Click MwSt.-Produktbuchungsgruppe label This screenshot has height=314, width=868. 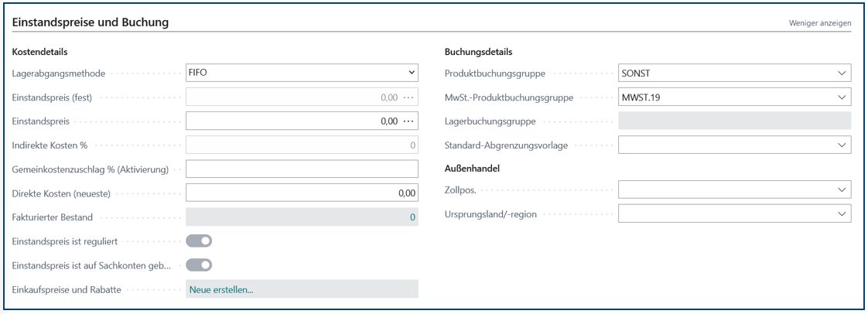(x=509, y=97)
